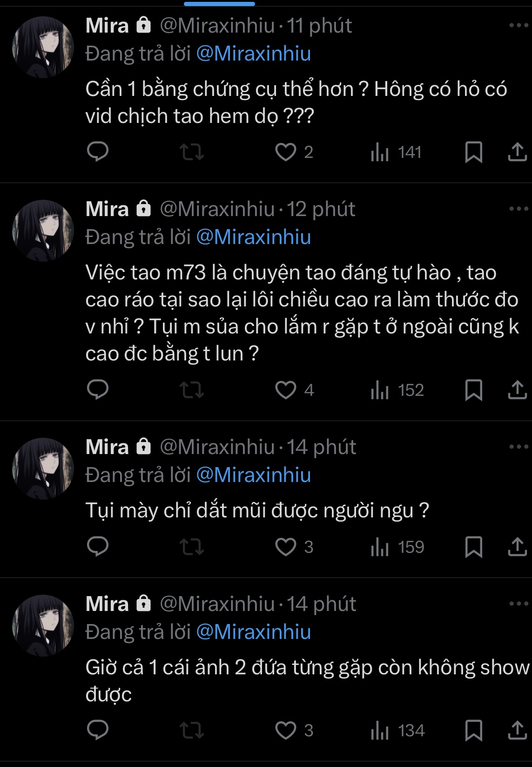Image resolution: width=532 pixels, height=767 pixels.
Task: Open more options on 11 phút tweet
Action: point(519,25)
